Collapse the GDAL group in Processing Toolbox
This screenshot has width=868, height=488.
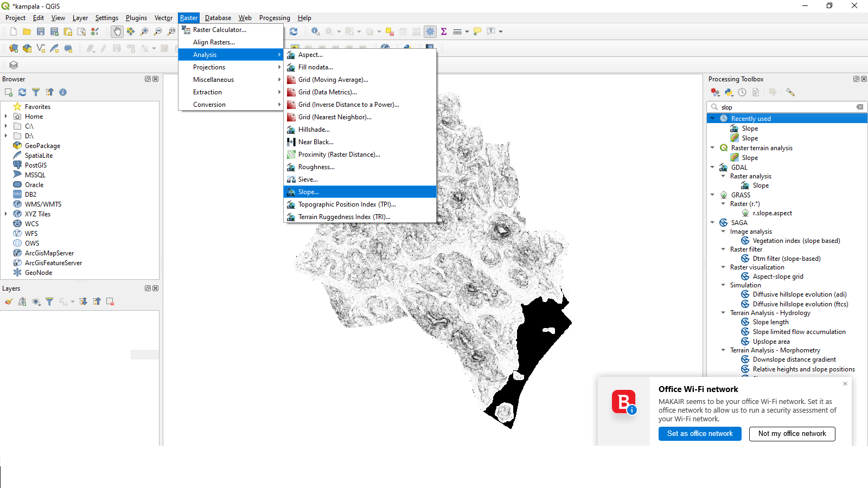click(712, 167)
